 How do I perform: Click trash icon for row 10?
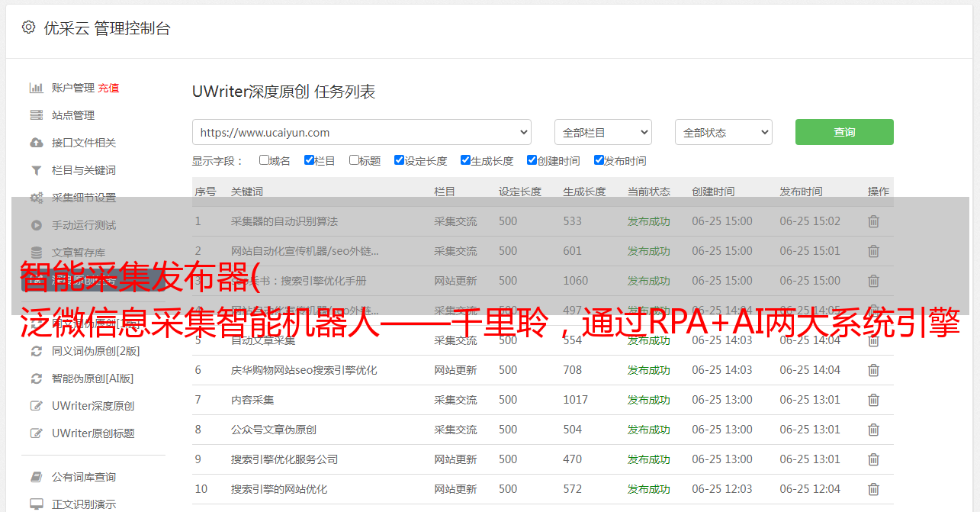pyautogui.click(x=873, y=489)
